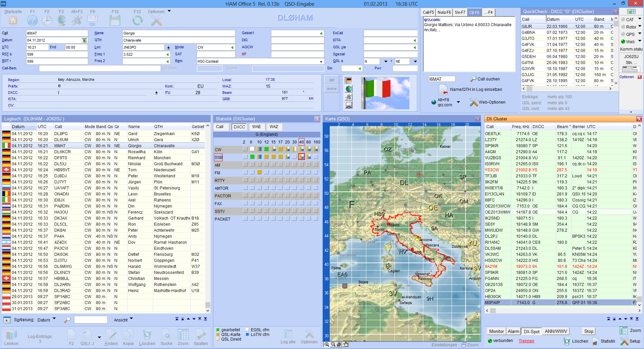Expand the Ansicht dropdown
This screenshot has height=349, width=644.
131,319
